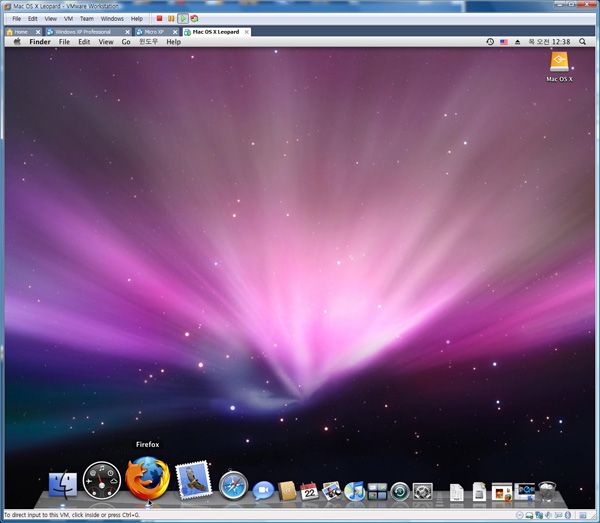The width and height of the screenshot is (600, 523).
Task: Click Time Machine status icon in menu bar
Action: click(x=490, y=42)
